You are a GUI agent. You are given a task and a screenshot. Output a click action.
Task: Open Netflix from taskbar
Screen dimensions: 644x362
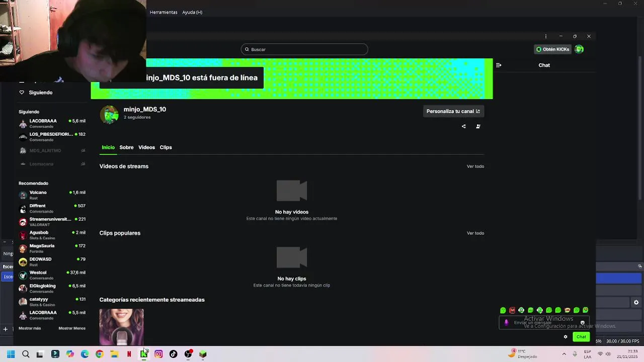[x=129, y=354]
